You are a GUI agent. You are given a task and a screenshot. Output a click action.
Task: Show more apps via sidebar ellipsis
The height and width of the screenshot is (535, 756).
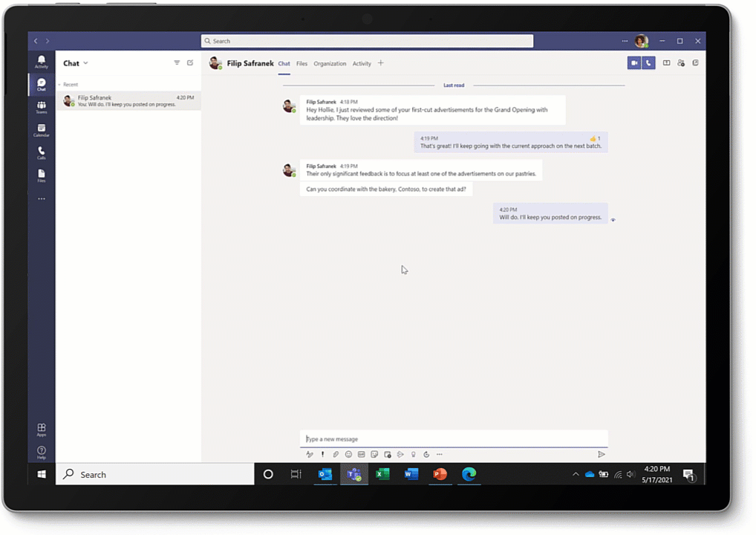coord(42,199)
